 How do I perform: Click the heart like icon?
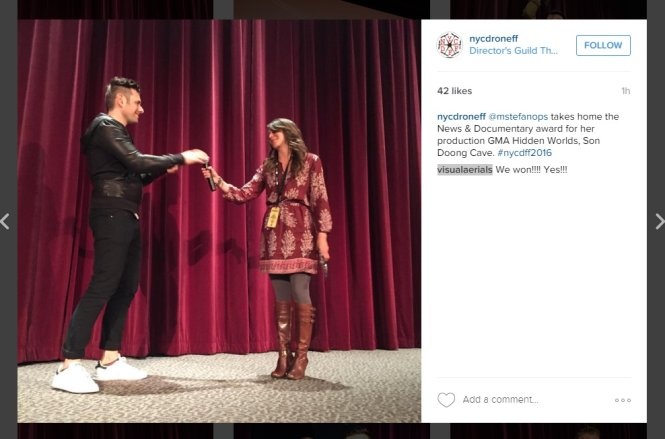(x=446, y=400)
